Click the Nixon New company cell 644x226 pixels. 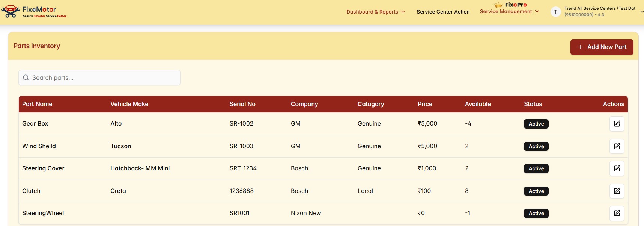[x=306, y=213]
